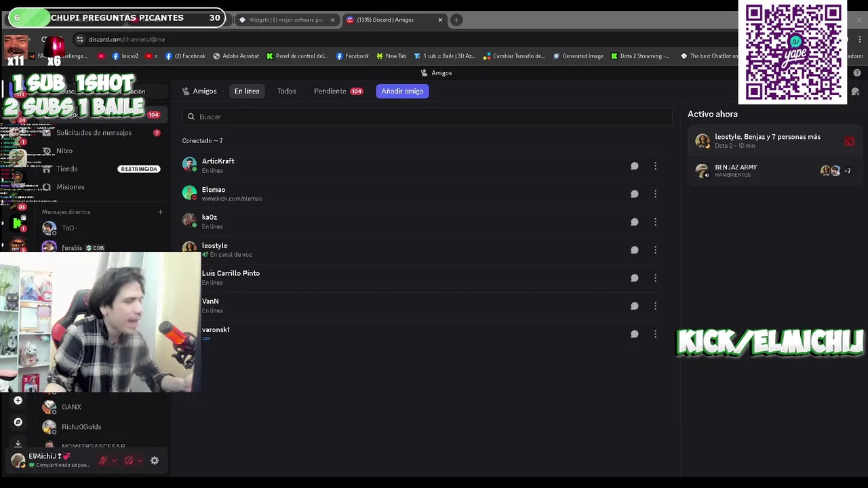Open more options for varonsk1
This screenshot has height=488, width=868.
point(655,334)
